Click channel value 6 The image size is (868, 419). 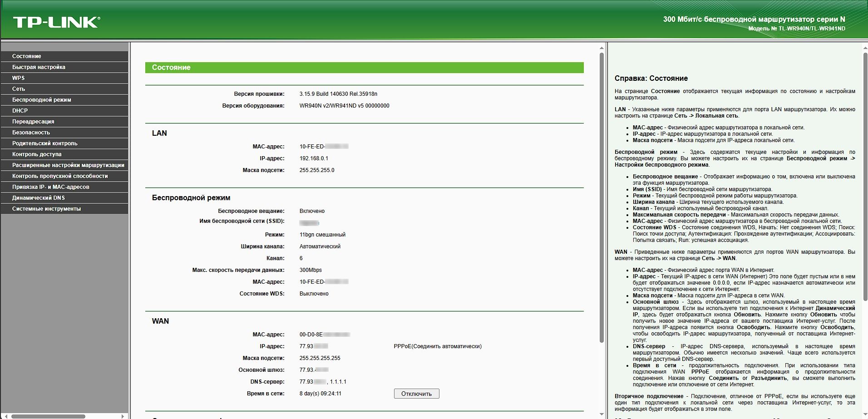click(301, 258)
